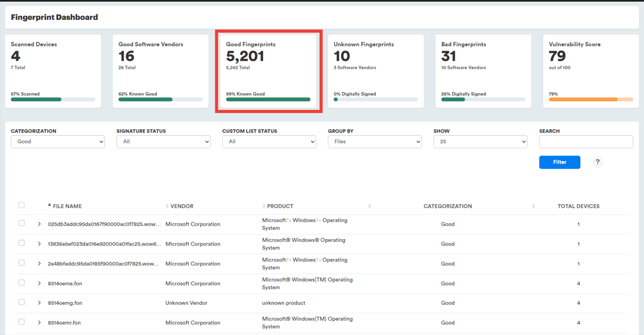Click the orange Vulnerability Score progress bar
This screenshot has height=335, width=644.
(591, 100)
